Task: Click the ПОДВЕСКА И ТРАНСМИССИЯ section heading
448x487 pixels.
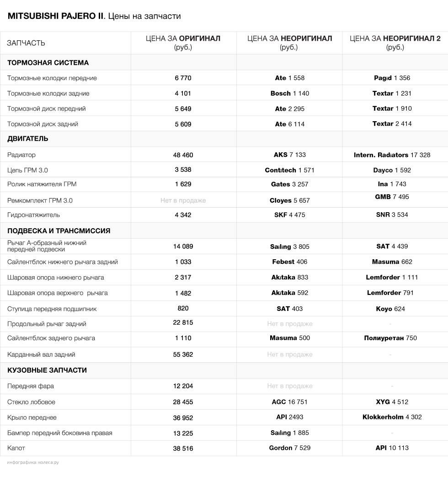Action: pos(59,231)
